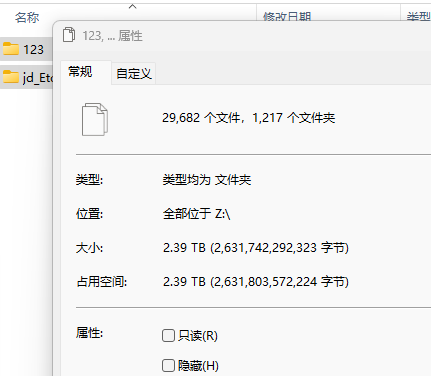Click the multiple-files icon in the 常规 tab
This screenshot has width=431, height=376.
[x=95, y=119]
